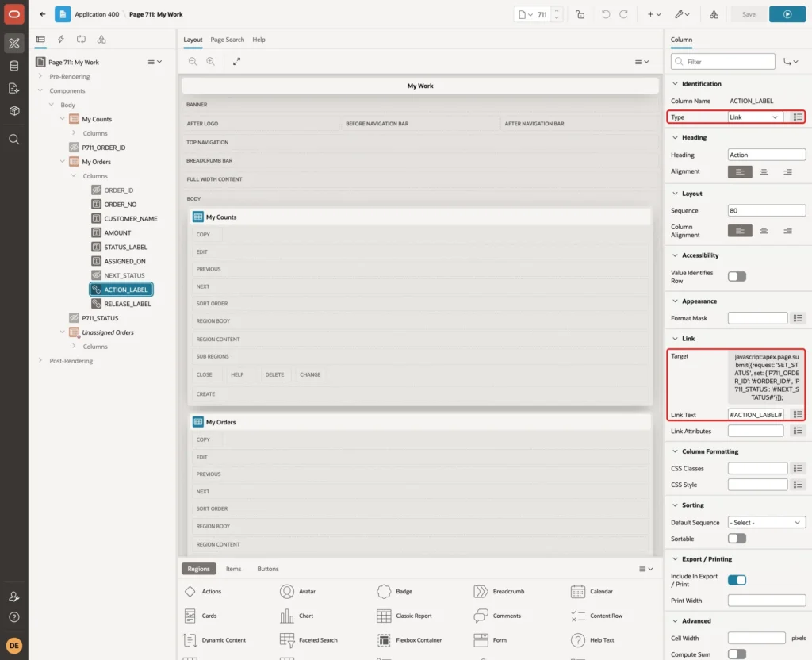Click the Heading text field
Viewport: 812px width, 660px height.
tap(767, 155)
